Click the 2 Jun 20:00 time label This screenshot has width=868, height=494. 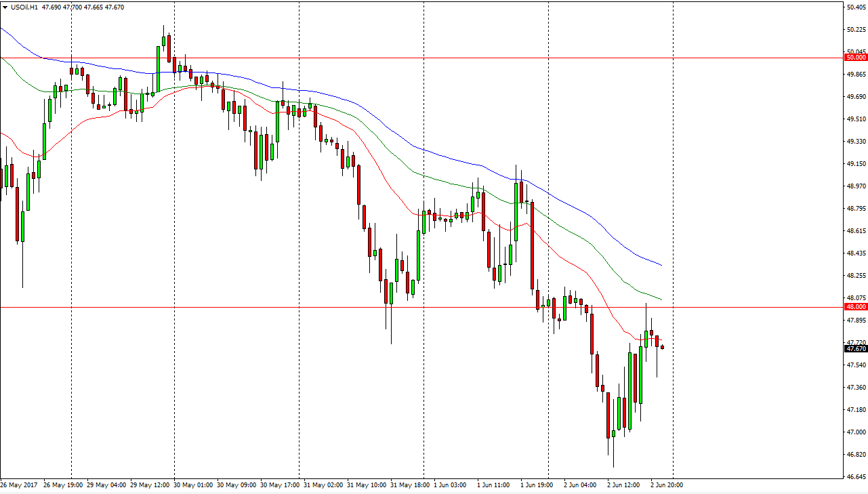pos(667,485)
